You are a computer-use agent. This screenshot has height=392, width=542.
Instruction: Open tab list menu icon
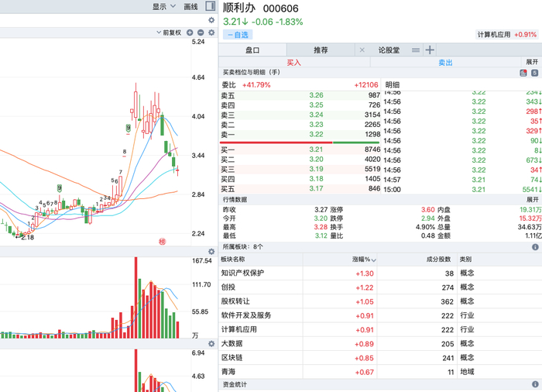(416, 50)
